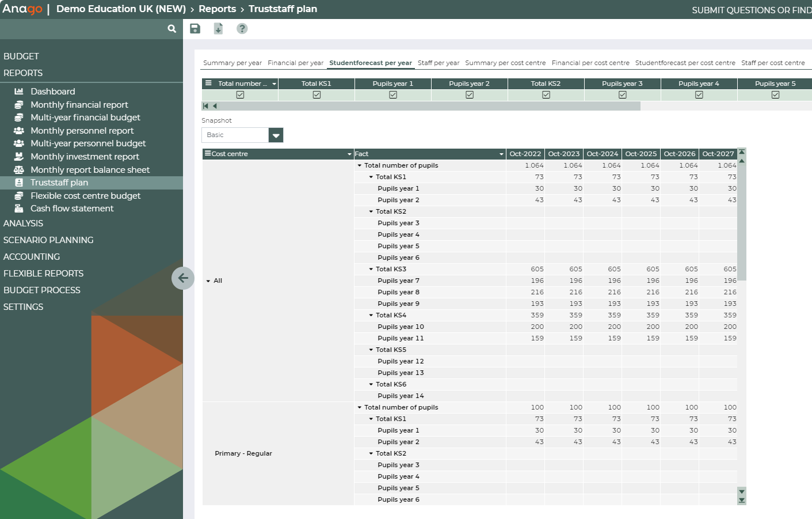Image resolution: width=812 pixels, height=519 pixels.
Task: Uncheck the Pupils year 5 column checkbox
Action: (776, 95)
